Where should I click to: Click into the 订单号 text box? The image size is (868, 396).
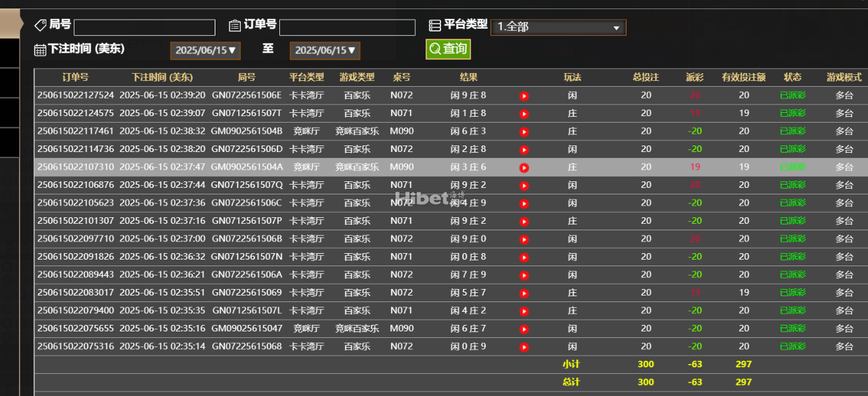point(347,27)
